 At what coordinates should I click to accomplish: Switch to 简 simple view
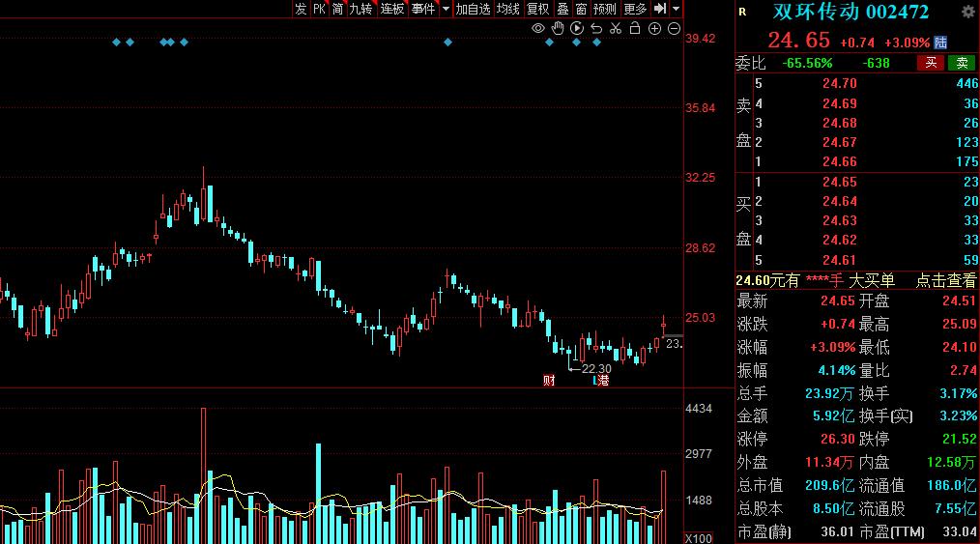tap(337, 9)
